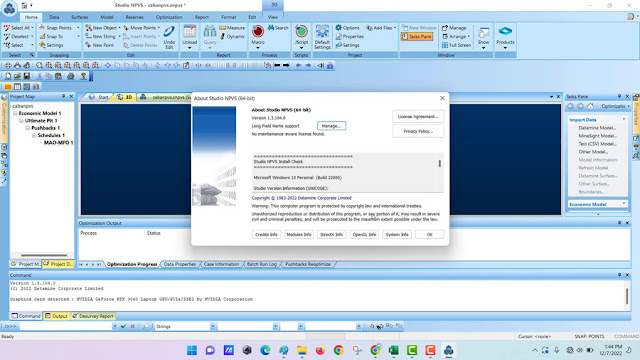The image size is (640, 360).
Task: Click the left black arrow toolbar icon
Action: pyautogui.click(x=277, y=65)
